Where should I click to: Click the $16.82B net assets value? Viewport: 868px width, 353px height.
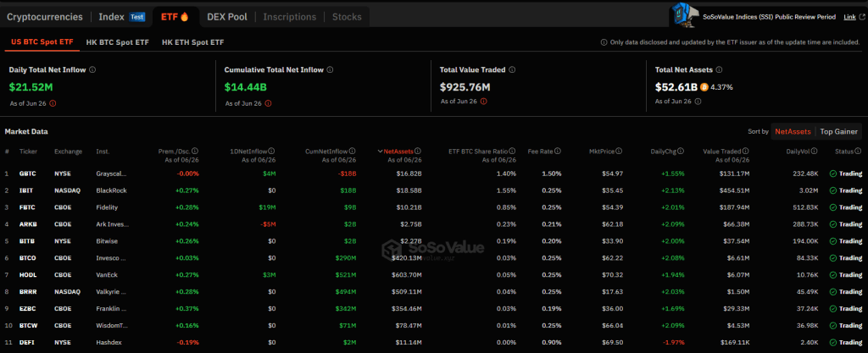[x=408, y=174]
